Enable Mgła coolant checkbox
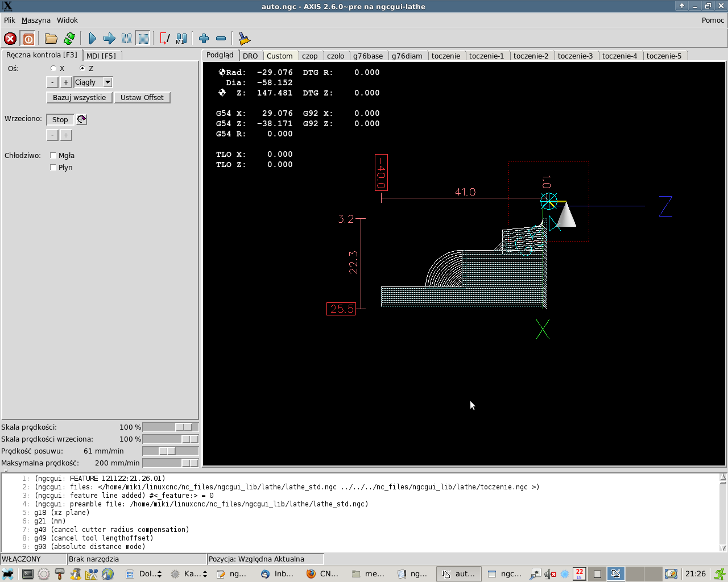 [x=53, y=155]
